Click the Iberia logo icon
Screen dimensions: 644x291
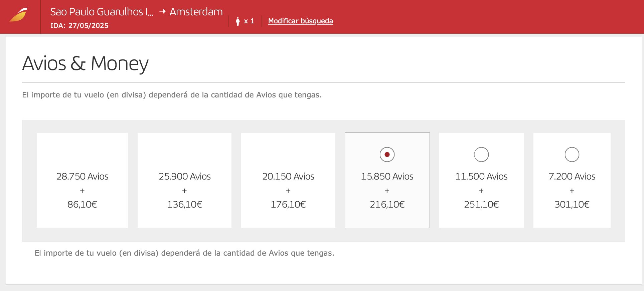pos(18,15)
